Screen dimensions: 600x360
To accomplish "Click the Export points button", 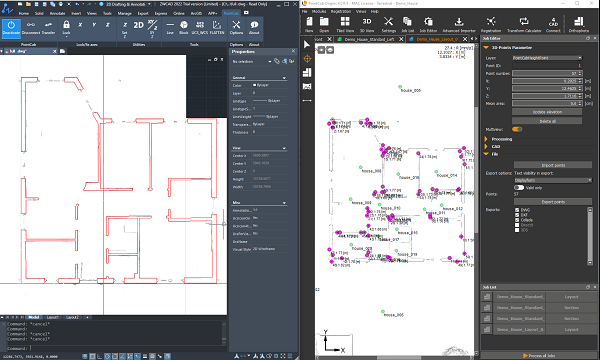I will (553, 202).
